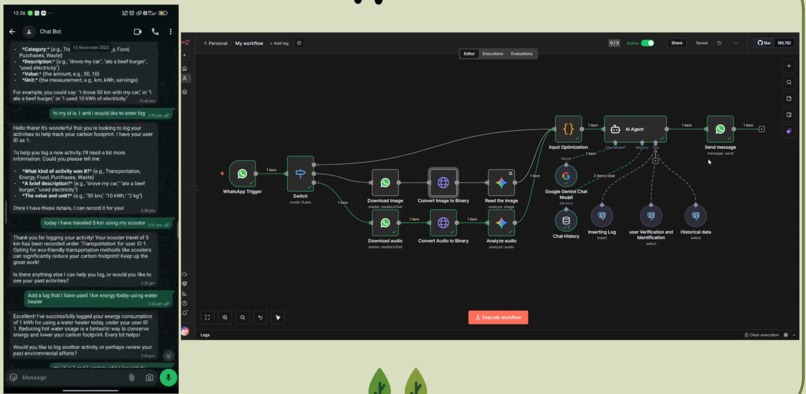The height and width of the screenshot is (394, 806).
Task: Tidy up the workflow nodes
Action: click(278, 317)
